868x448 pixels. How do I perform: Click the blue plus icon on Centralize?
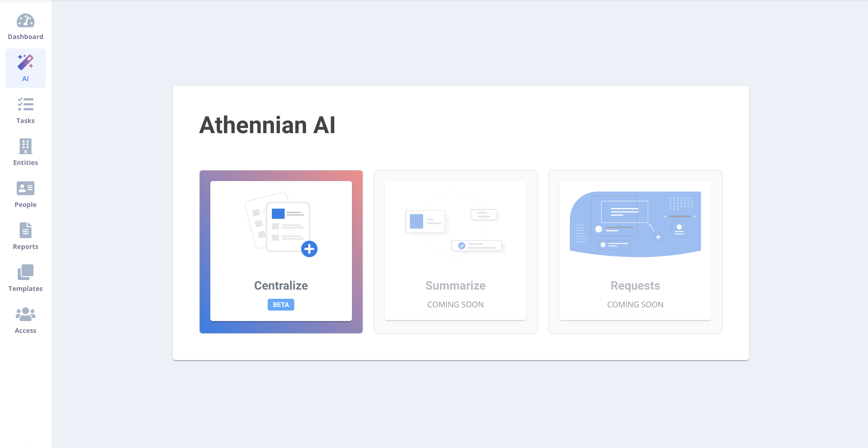[x=309, y=249]
